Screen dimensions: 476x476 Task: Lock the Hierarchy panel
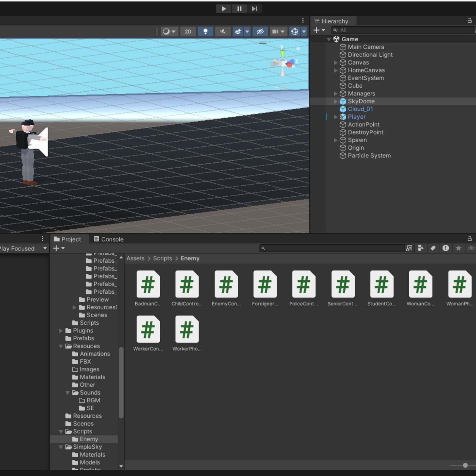pos(469,21)
